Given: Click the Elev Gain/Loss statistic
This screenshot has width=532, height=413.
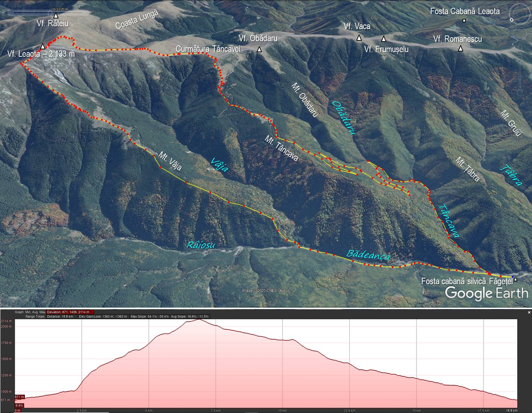Looking at the screenshot, I should click(103, 316).
